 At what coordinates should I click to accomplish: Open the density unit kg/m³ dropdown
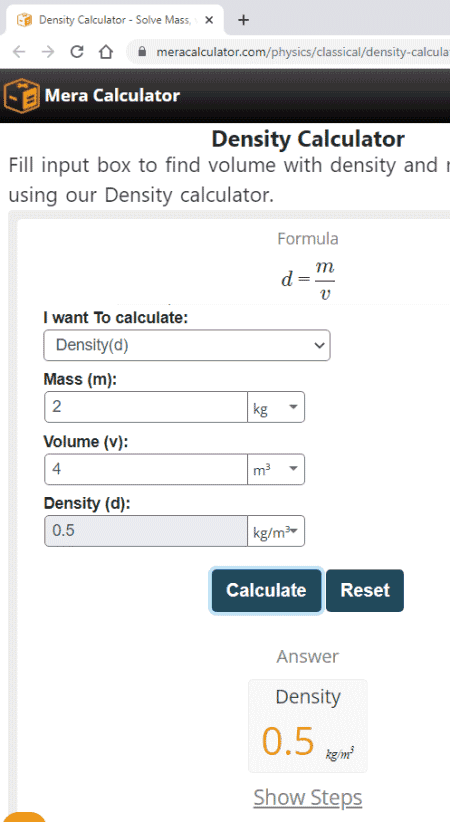(x=276, y=531)
